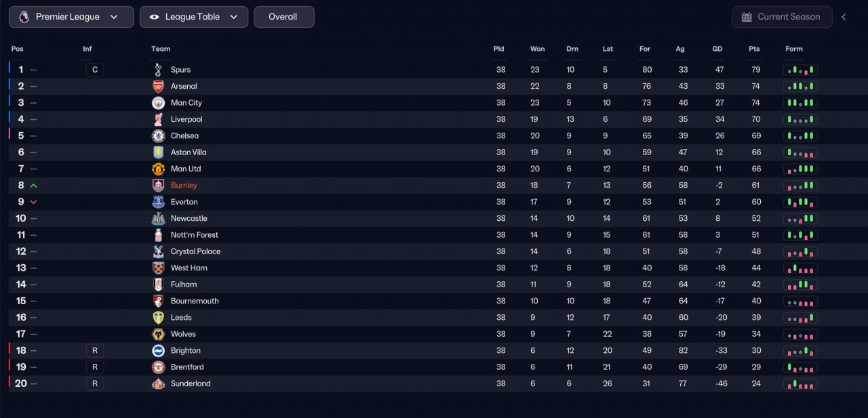Click the calendar icon beside Current Season

(x=747, y=17)
